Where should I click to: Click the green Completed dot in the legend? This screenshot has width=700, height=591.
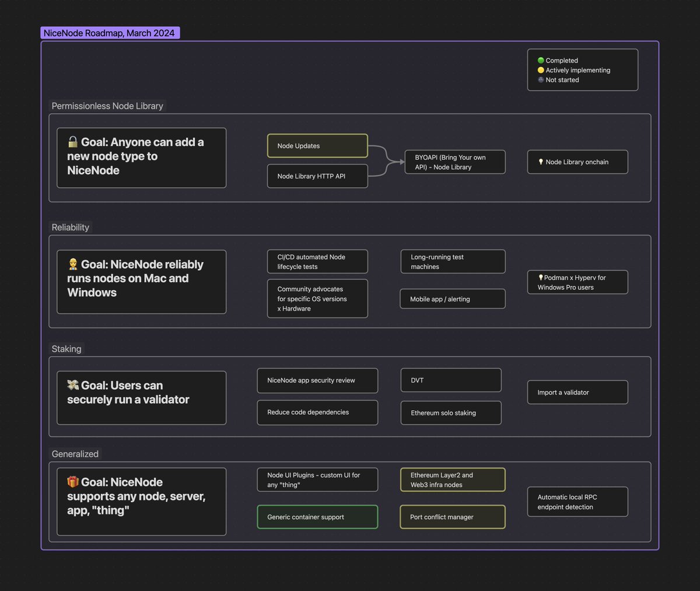pyautogui.click(x=541, y=60)
